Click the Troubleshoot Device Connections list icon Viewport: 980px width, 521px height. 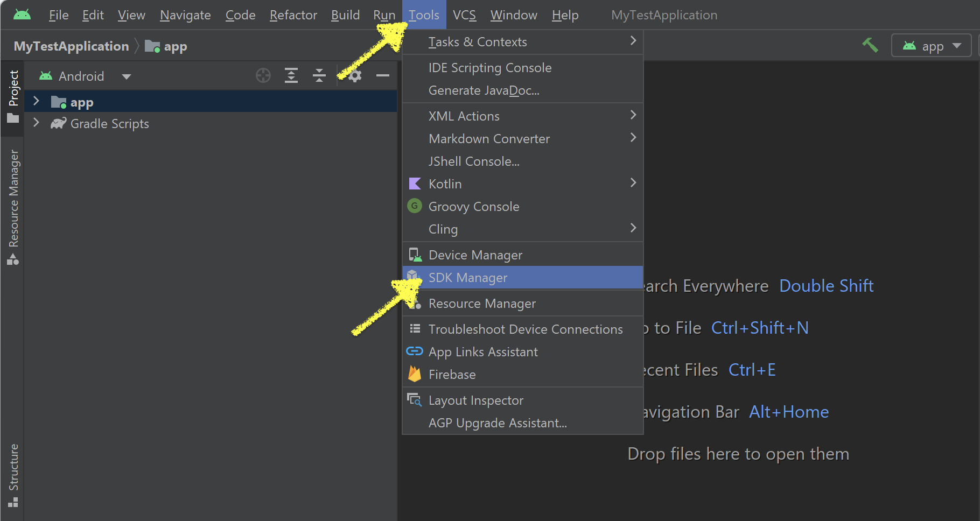pyautogui.click(x=415, y=329)
